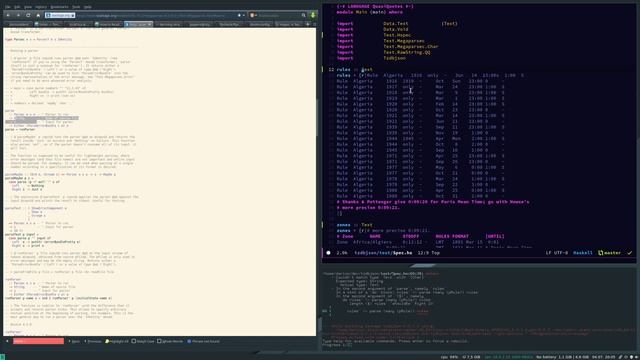Switch to the 'How to Read' tab
This screenshot has height=360, width=640.
108,24
